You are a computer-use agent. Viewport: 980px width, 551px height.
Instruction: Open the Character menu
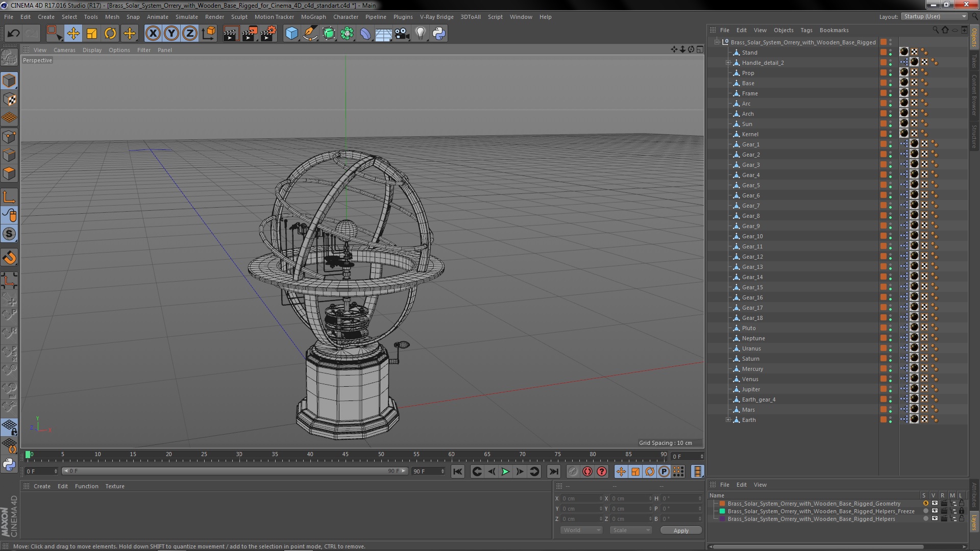click(x=346, y=17)
